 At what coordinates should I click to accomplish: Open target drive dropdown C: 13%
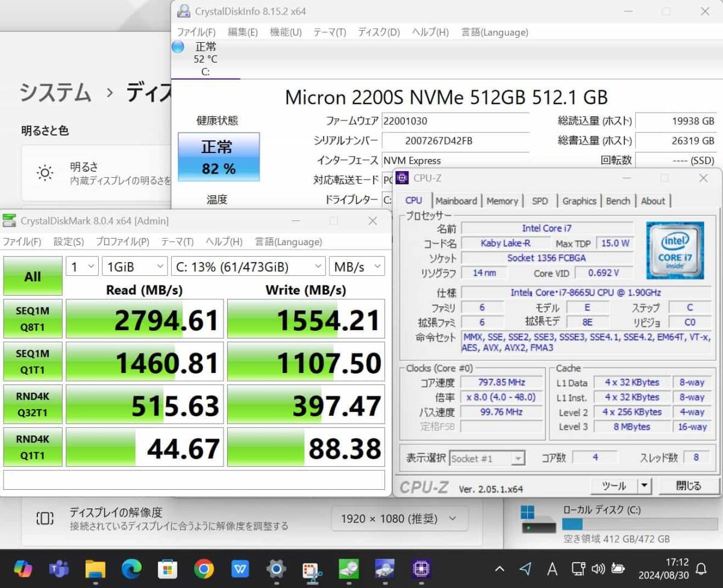click(x=248, y=266)
